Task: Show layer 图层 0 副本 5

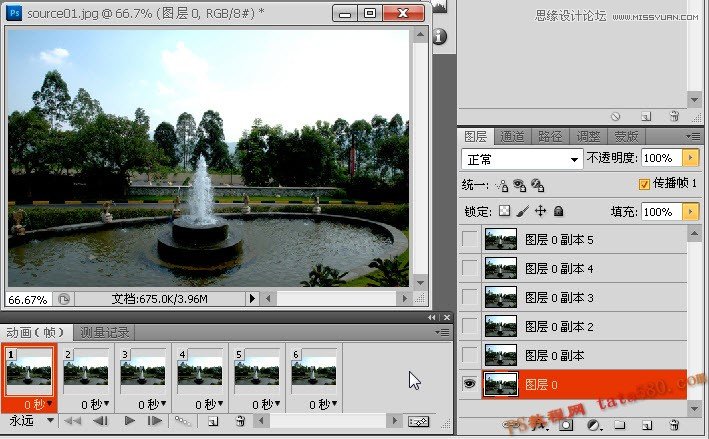Action: (x=470, y=239)
